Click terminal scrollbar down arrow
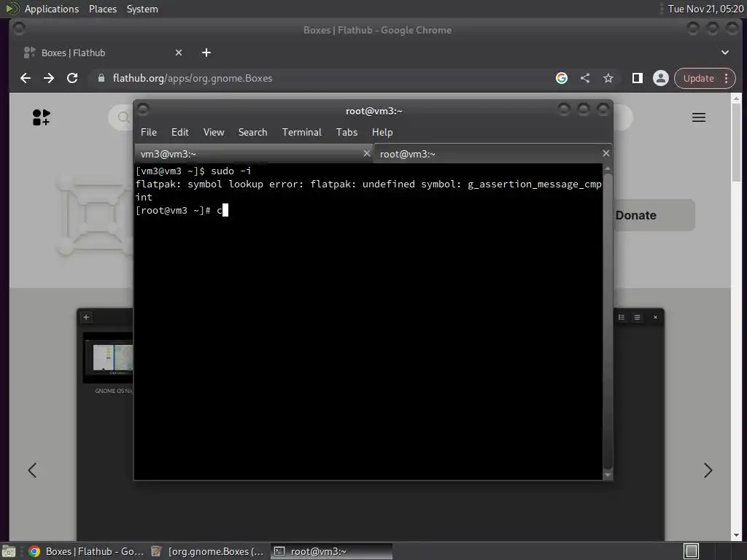747x560 pixels. (608, 475)
